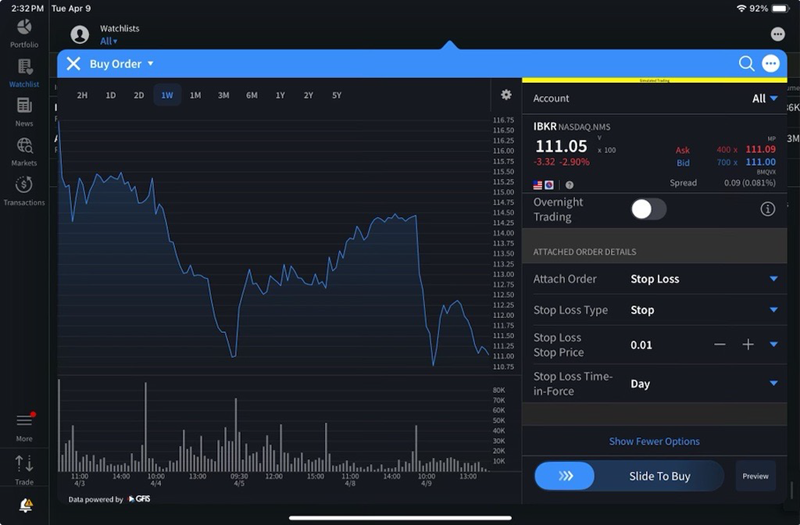
Task: Click the Slide To Buy arrow handle
Action: click(565, 476)
